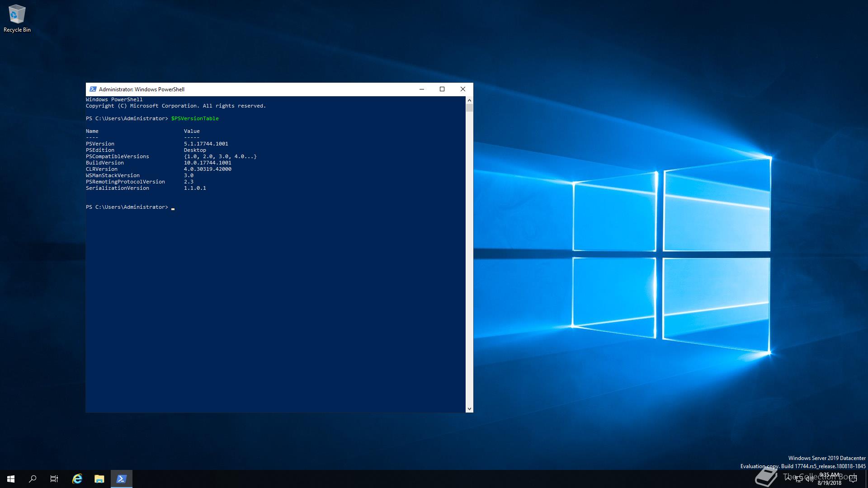Open the Action Center notifications icon
This screenshot has height=488, width=868.
click(853, 479)
